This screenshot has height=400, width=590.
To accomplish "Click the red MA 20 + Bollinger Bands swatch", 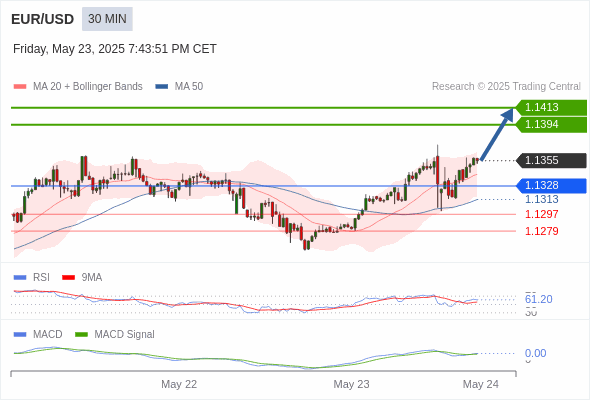I will click(20, 87).
